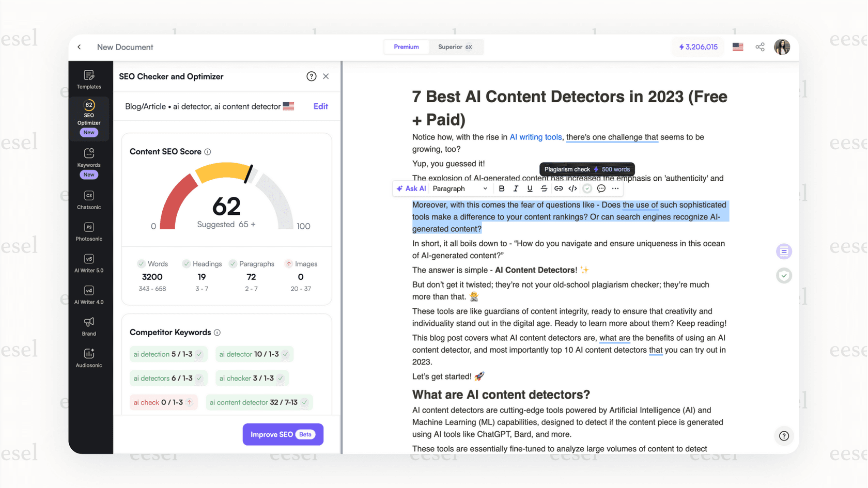Open the Audiosonic tool
This screenshot has width=868, height=488.
tap(89, 357)
